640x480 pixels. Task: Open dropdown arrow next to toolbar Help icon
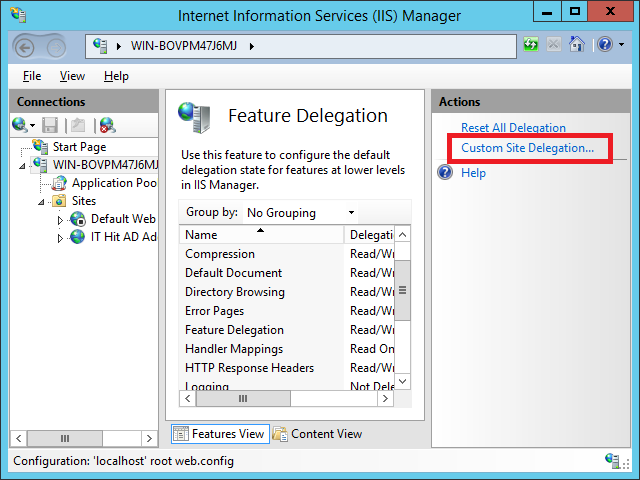tap(621, 44)
